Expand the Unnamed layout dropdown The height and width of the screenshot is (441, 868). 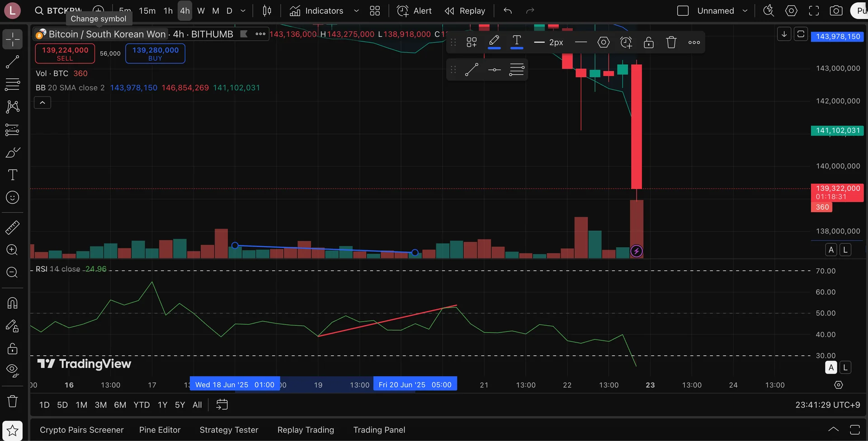(x=745, y=10)
